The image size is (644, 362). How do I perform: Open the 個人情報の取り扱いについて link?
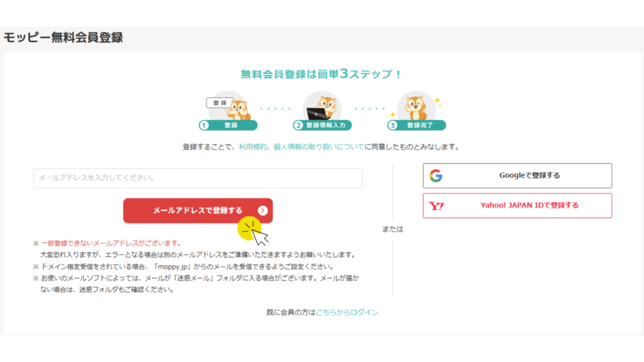319,147
